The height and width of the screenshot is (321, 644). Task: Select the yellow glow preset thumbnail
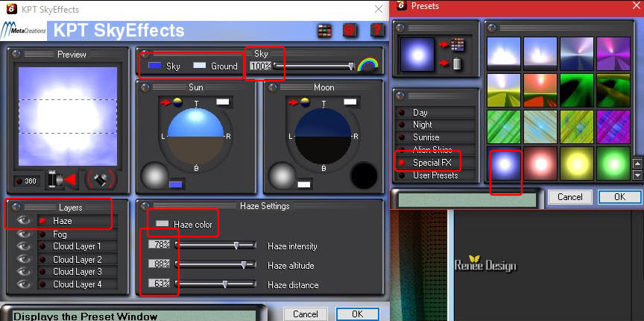[x=577, y=163]
